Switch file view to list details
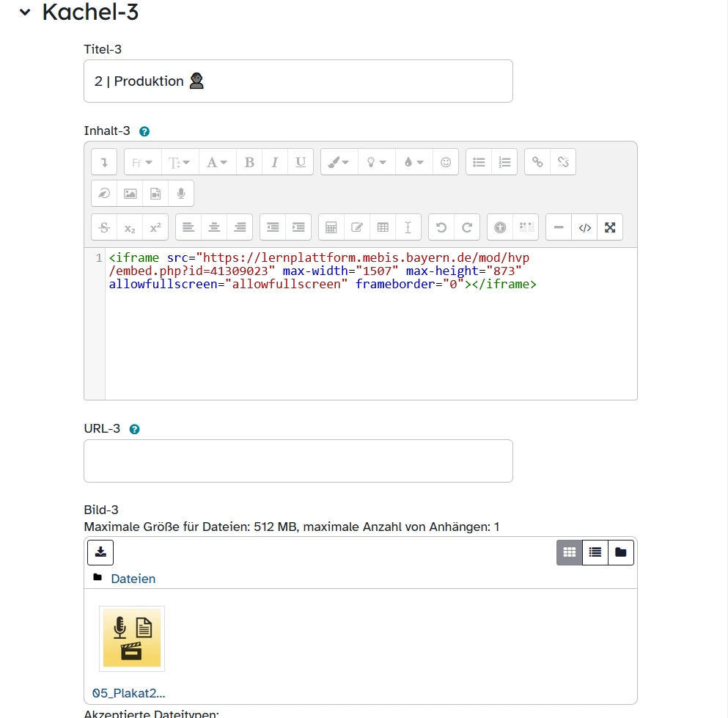Viewport: 728px width, 718px height. [x=595, y=552]
